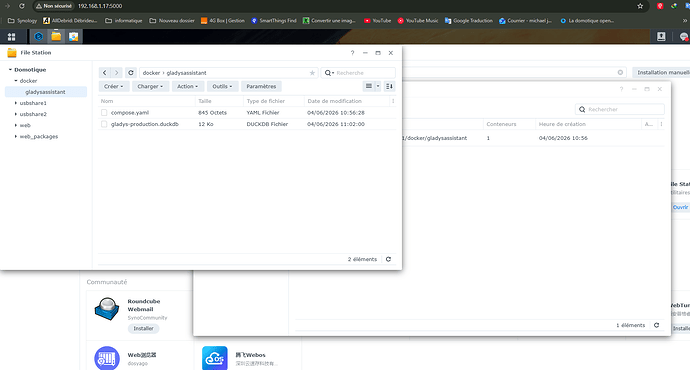Sort files by Type de fichier column
Viewport: 690px width, 370px height.
click(x=274, y=101)
